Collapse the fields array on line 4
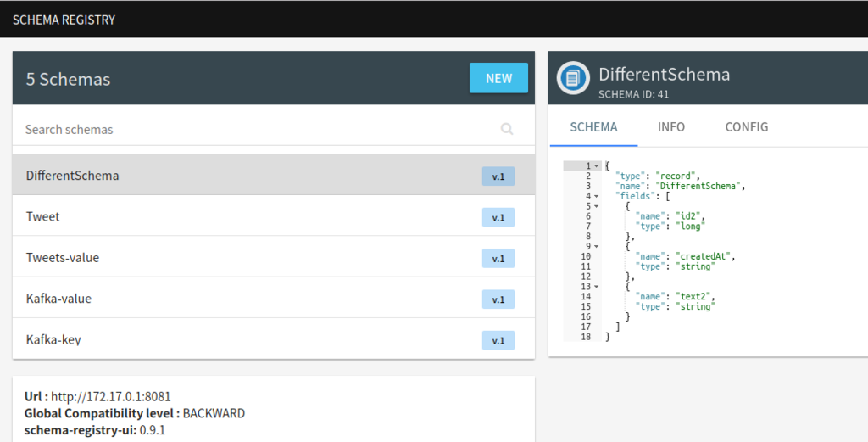The height and width of the screenshot is (442, 868). click(x=596, y=196)
